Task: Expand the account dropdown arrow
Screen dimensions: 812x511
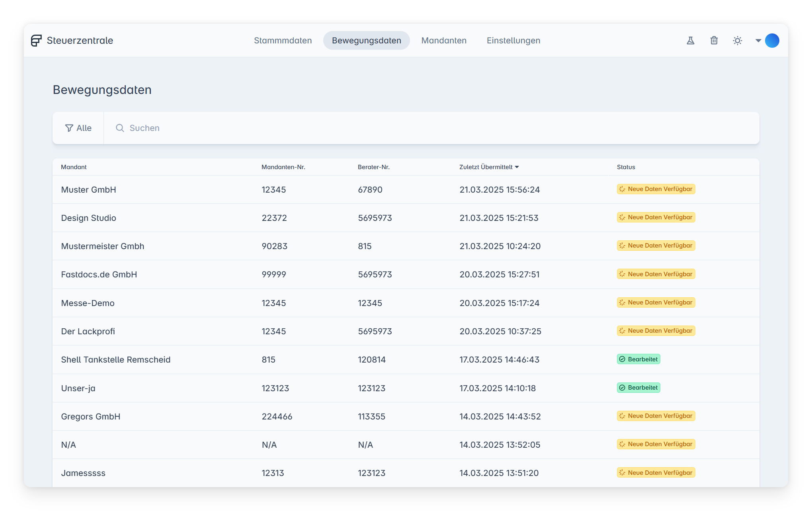Action: (x=758, y=41)
